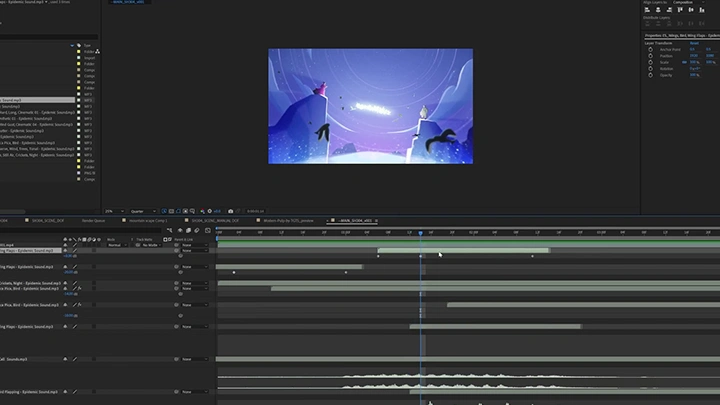Toggle Anchor Point stopwatch in Properties panel

click(650, 50)
